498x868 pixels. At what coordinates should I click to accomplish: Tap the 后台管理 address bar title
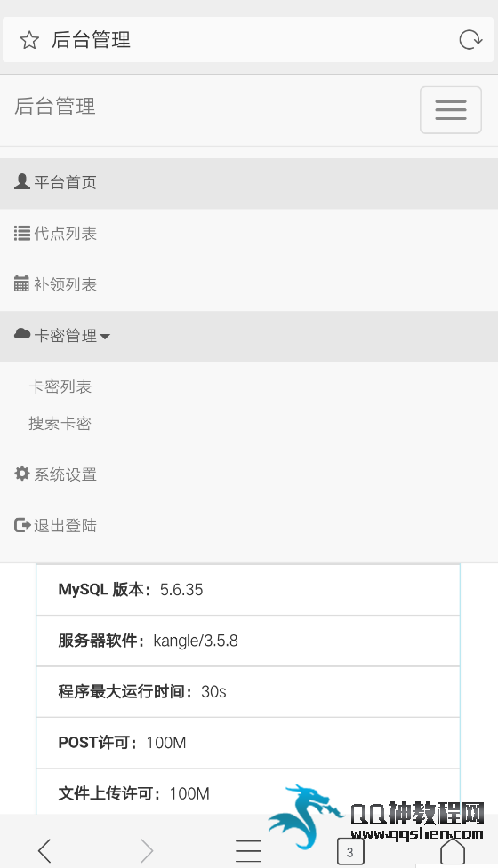92,40
